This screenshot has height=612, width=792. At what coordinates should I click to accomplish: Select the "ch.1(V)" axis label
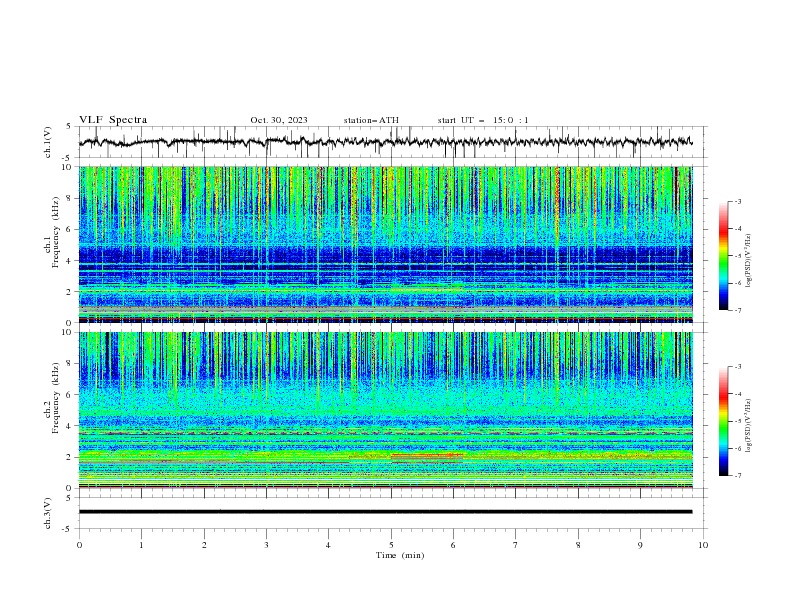point(48,142)
